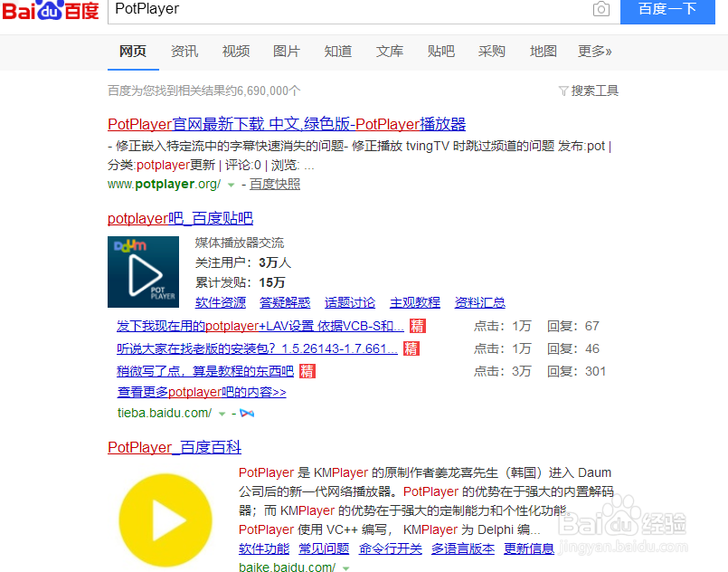This screenshot has height=572, width=728.
Task: Switch to the 视频 tab
Action: (236, 51)
